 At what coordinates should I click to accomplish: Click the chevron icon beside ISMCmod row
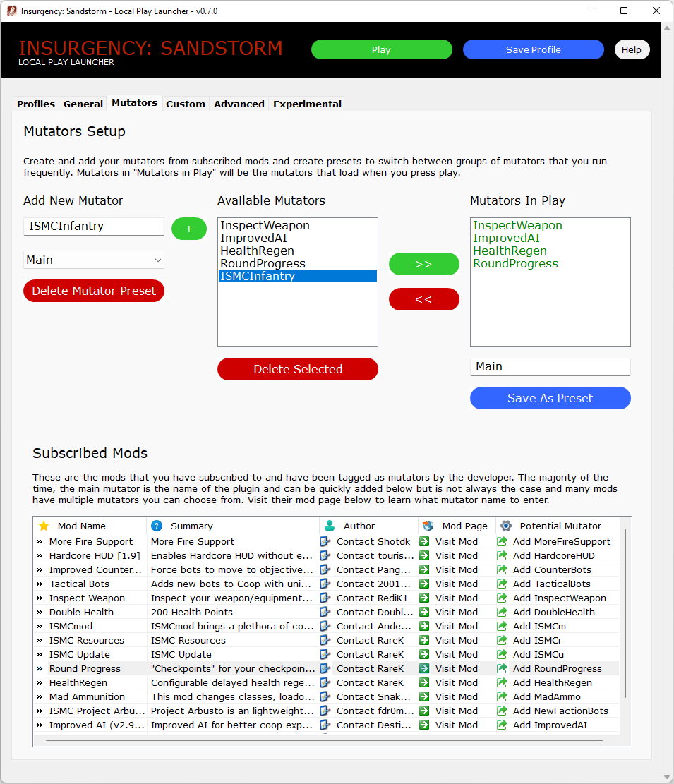40,627
